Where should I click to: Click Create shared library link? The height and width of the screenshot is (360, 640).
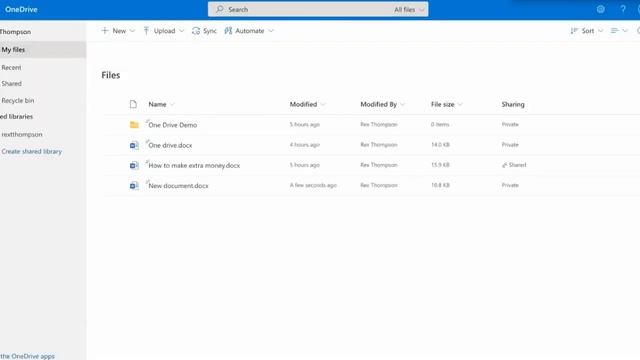tap(31, 151)
